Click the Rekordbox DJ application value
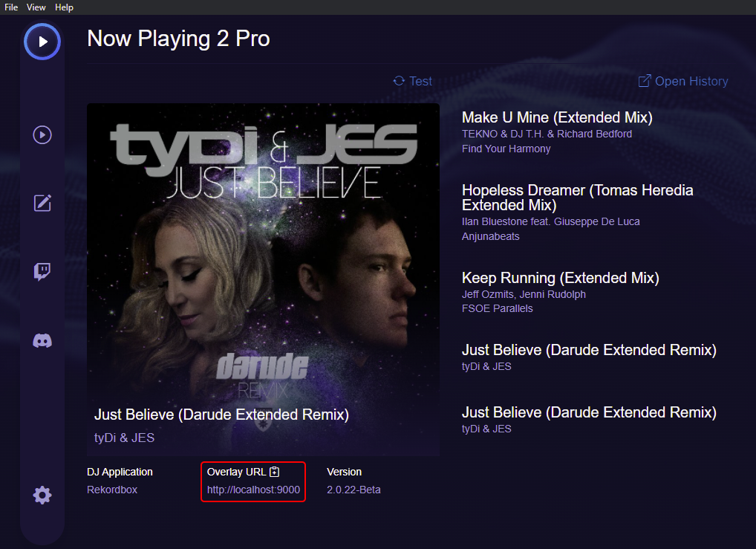756x549 pixels. [x=112, y=490]
